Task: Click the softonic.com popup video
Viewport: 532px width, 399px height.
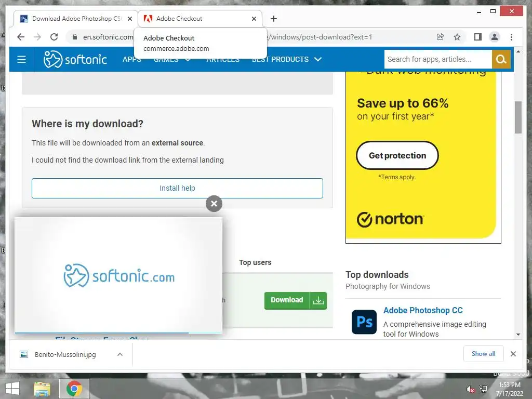Action: pyautogui.click(x=118, y=275)
